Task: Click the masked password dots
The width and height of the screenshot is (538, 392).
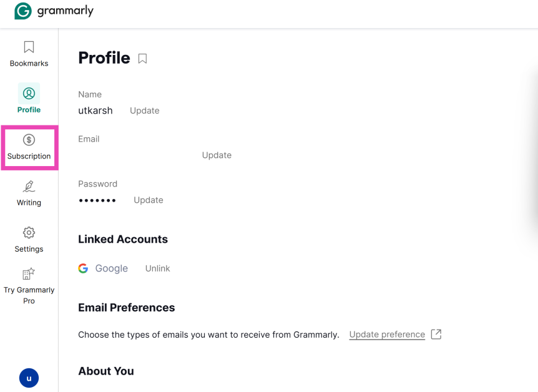Action: (x=97, y=200)
